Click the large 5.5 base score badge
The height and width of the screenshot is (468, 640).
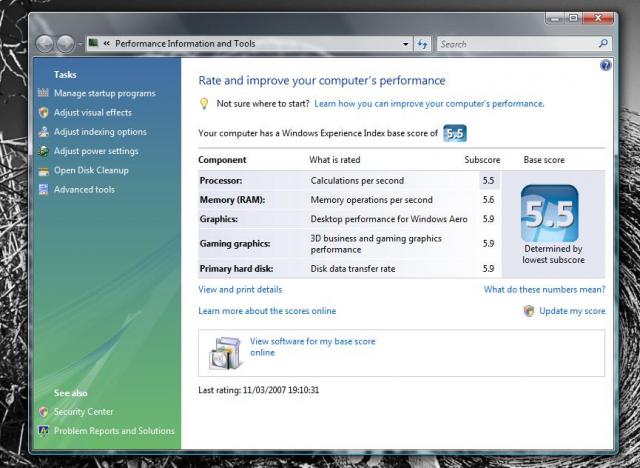click(549, 213)
